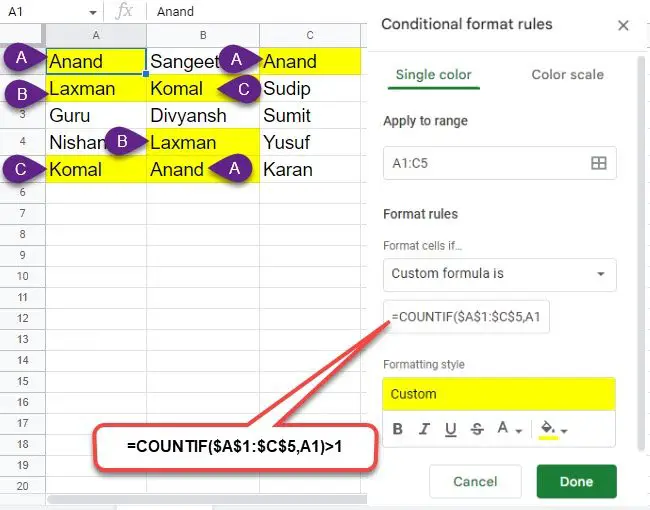Toggle Strikethrough formatting style icon
Image resolution: width=650 pixels, height=510 pixels.
coord(477,429)
